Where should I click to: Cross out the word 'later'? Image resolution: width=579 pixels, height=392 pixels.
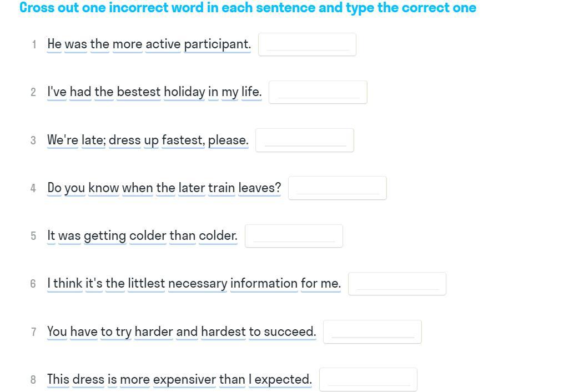tap(192, 188)
